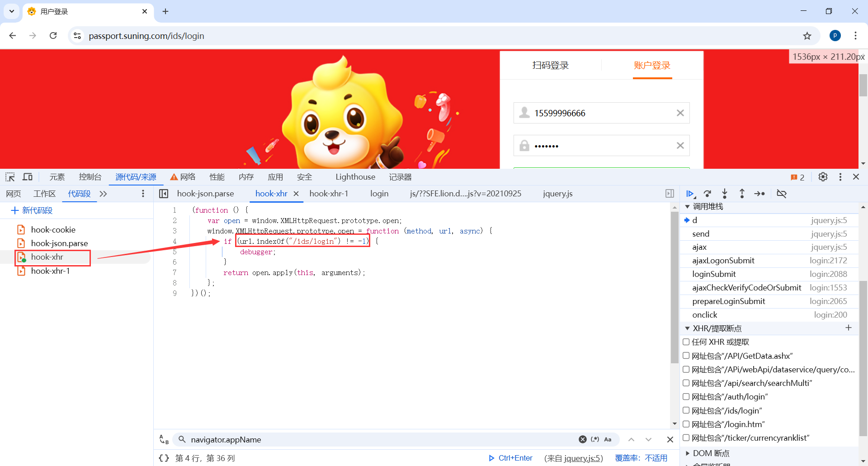Go back to the previous page

point(13,36)
